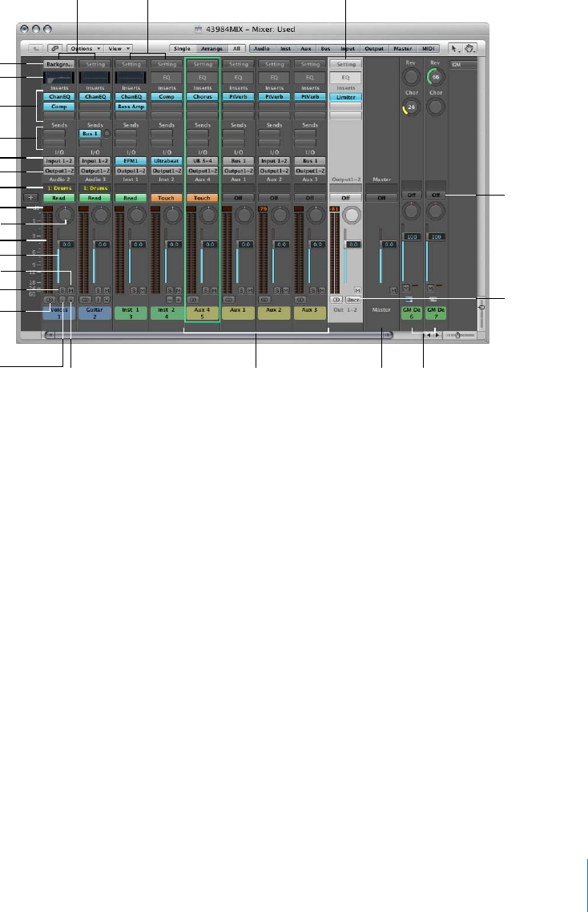Click the Link mode chain icon

click(55, 49)
